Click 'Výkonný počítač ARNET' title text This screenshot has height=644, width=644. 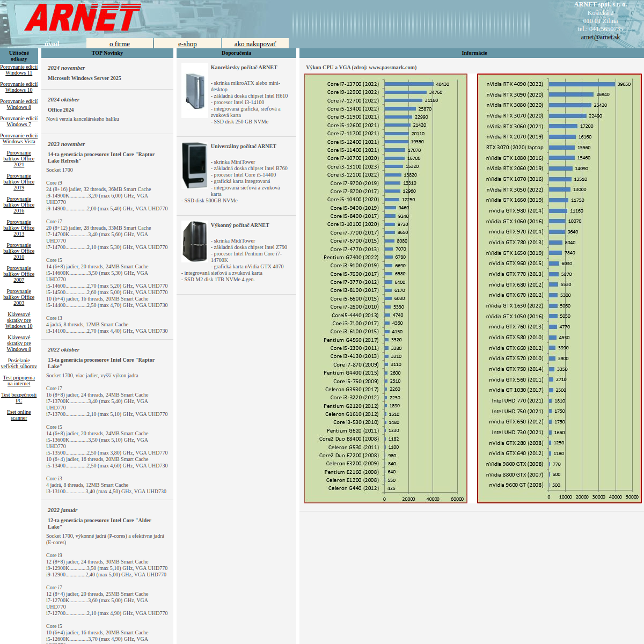coord(239,225)
